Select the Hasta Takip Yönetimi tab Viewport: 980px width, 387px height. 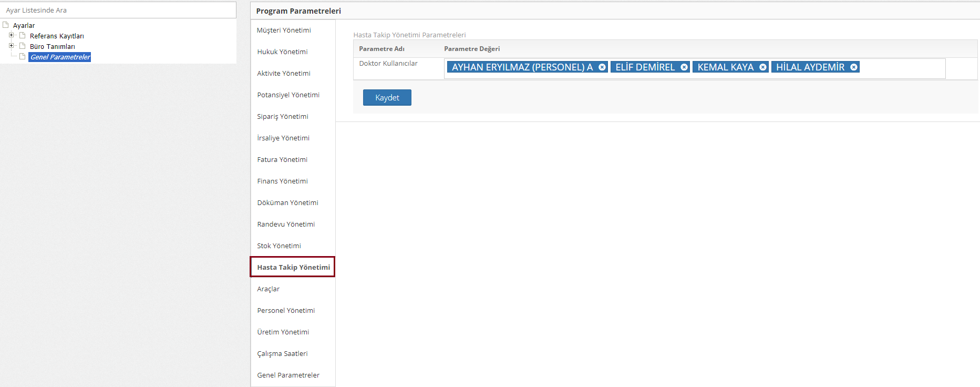(293, 268)
